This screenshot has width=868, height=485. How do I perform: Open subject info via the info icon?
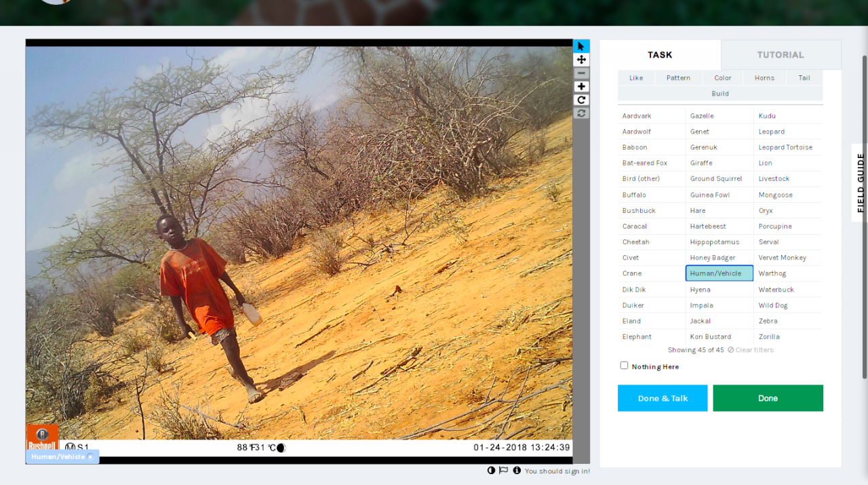coord(517,471)
